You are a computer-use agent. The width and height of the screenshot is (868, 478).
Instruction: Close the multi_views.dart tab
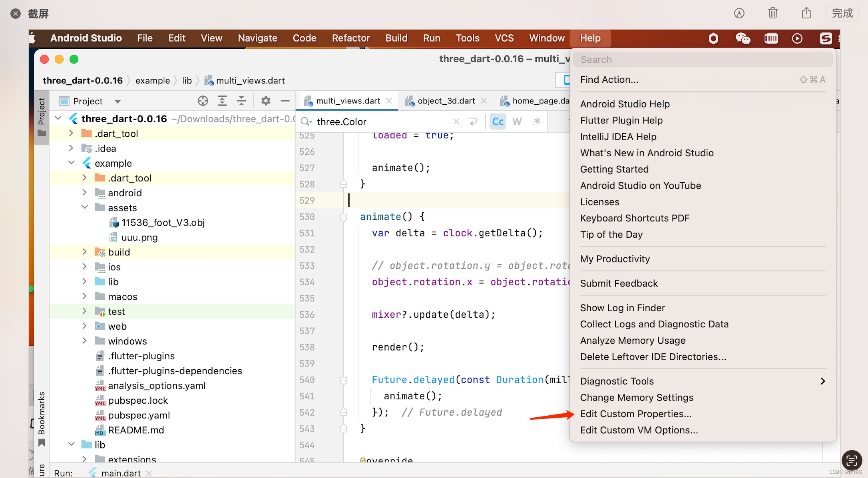[389, 101]
